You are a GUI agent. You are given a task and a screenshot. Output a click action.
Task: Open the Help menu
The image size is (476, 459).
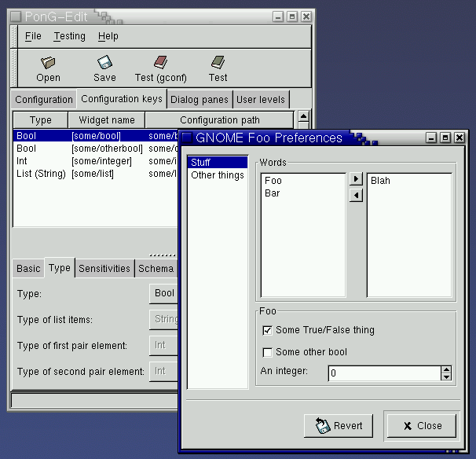click(x=108, y=36)
